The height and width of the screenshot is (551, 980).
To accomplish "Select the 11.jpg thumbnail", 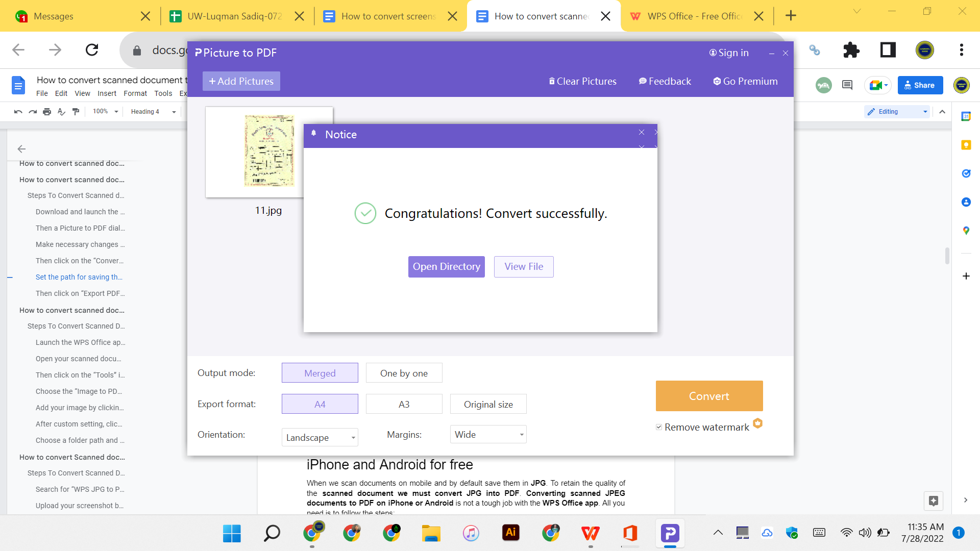I will coord(269,151).
